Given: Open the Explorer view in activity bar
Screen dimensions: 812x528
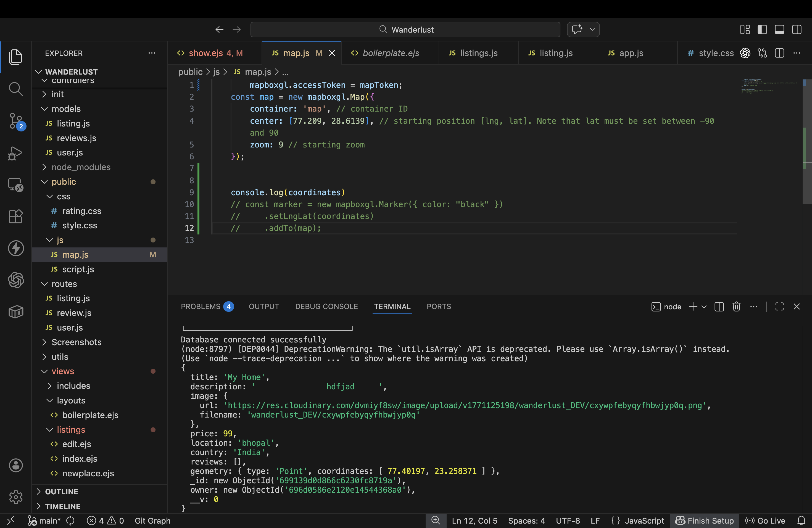Looking at the screenshot, I should coord(15,57).
